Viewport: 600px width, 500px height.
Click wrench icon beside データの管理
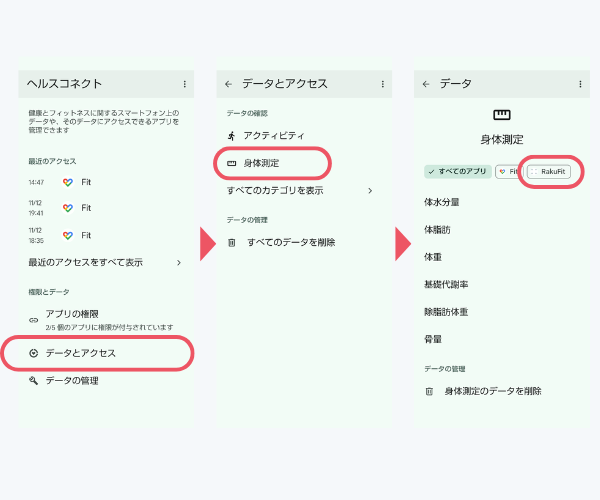(x=34, y=381)
